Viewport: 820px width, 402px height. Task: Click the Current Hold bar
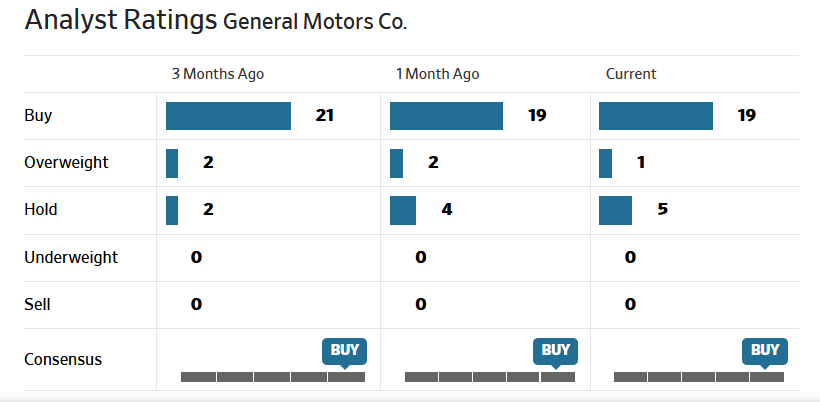pos(615,210)
